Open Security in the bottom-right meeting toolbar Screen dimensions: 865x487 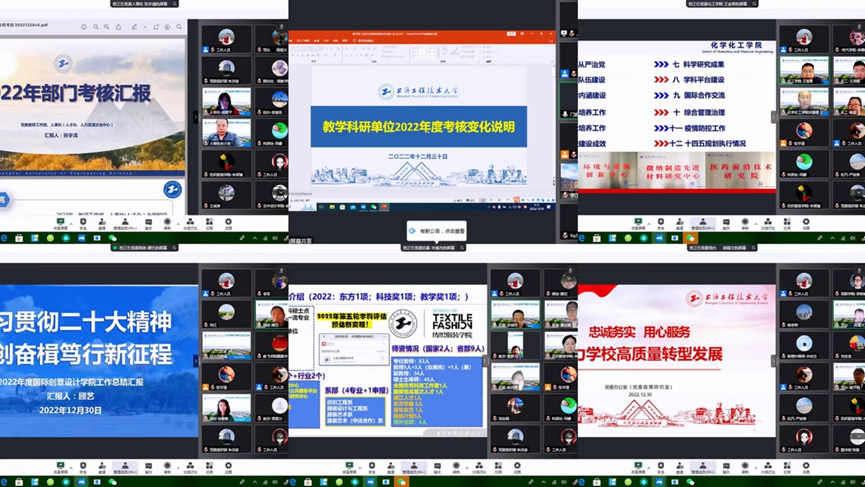[x=661, y=467]
